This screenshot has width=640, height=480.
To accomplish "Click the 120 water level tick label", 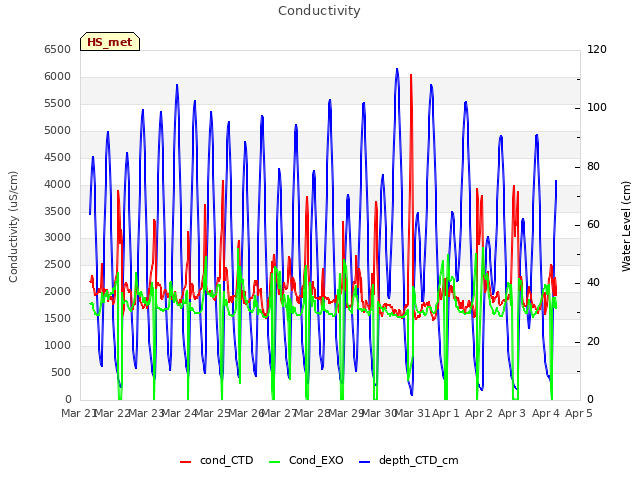I will tap(597, 49).
